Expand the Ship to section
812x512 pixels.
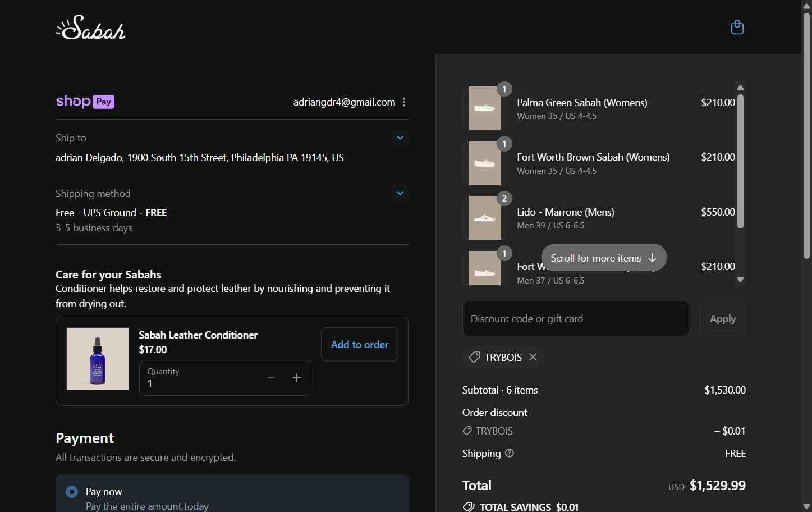click(400, 138)
